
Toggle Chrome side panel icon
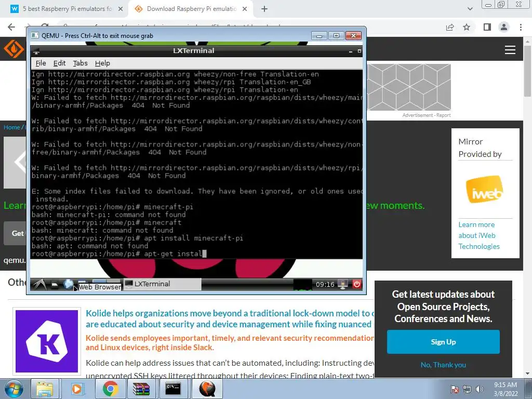coord(487,27)
